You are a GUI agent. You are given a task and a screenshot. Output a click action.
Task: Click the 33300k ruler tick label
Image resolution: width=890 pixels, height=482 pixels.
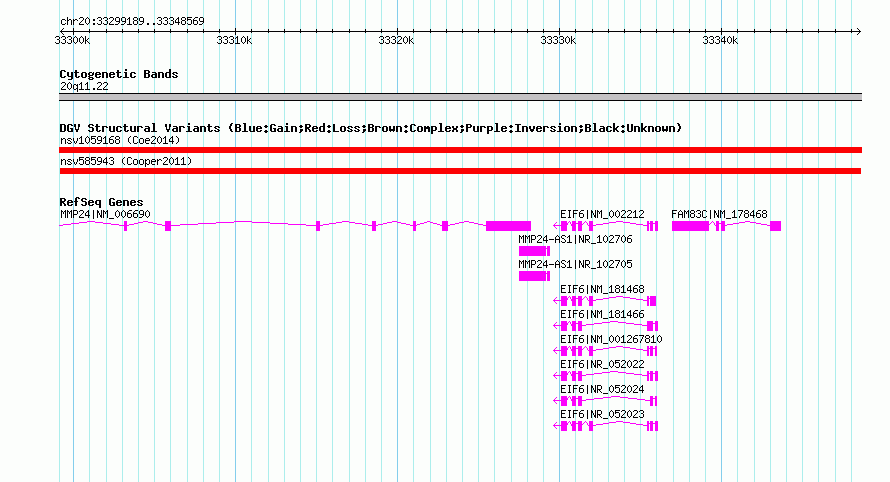pyautogui.click(x=72, y=40)
